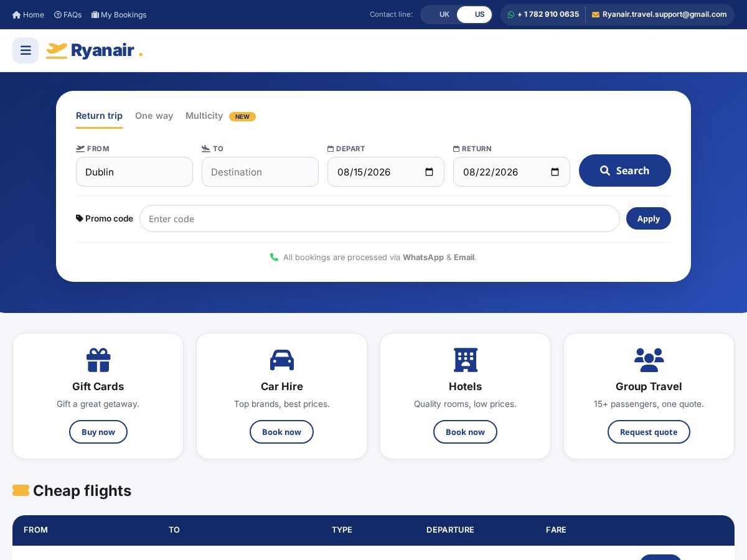The height and width of the screenshot is (560, 747).
Task: Click the DEPARTURE column header
Action: click(450, 530)
